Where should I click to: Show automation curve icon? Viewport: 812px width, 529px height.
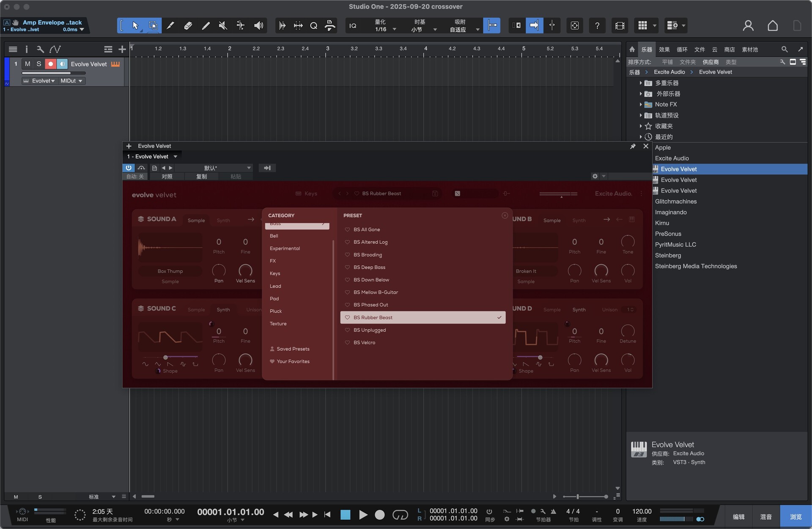[x=55, y=50]
